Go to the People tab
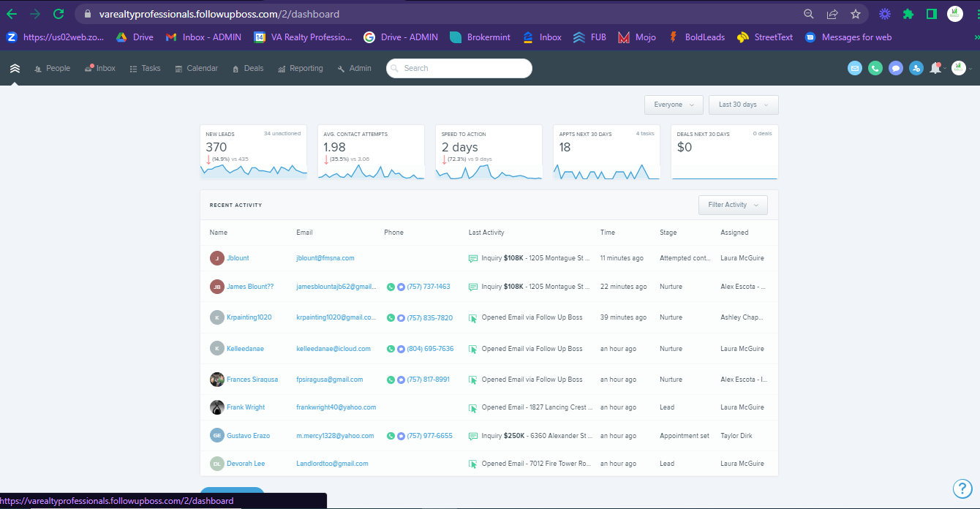Screen dimensions: 980x509 [x=52, y=68]
